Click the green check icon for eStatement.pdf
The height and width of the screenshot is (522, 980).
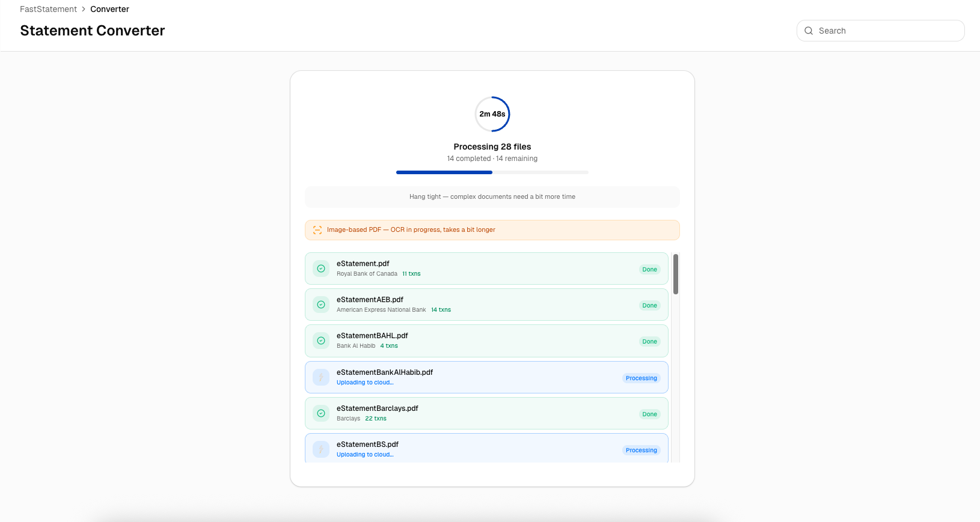pos(321,269)
